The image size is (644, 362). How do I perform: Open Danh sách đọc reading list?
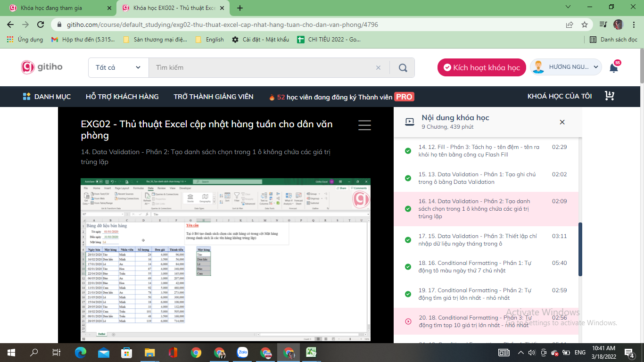click(613, 40)
